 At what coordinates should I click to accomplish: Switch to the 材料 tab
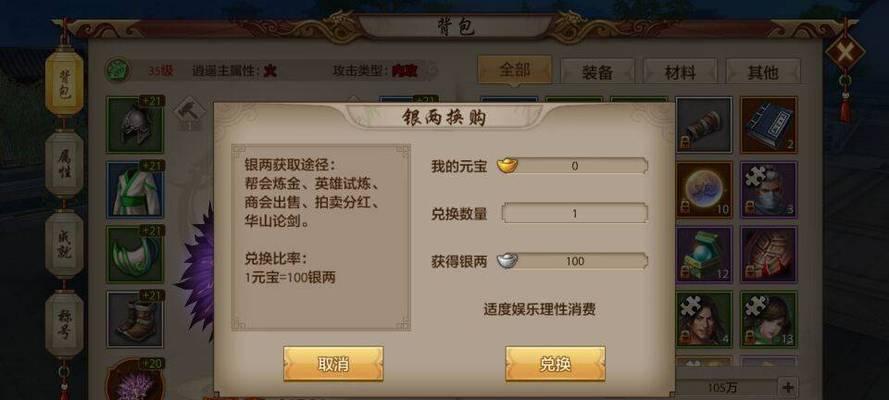680,72
